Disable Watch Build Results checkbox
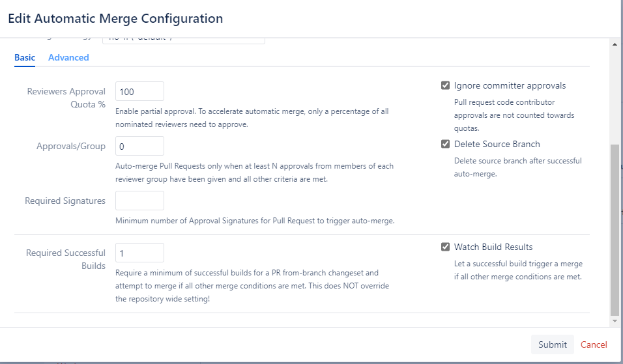This screenshot has width=623, height=364. pos(445,247)
